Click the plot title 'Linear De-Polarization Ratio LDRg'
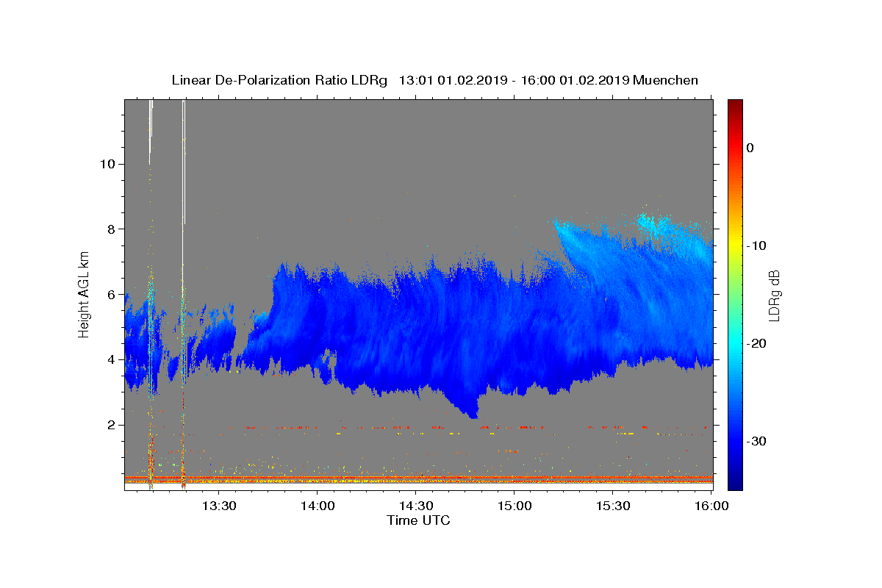882x588 pixels. click(279, 80)
